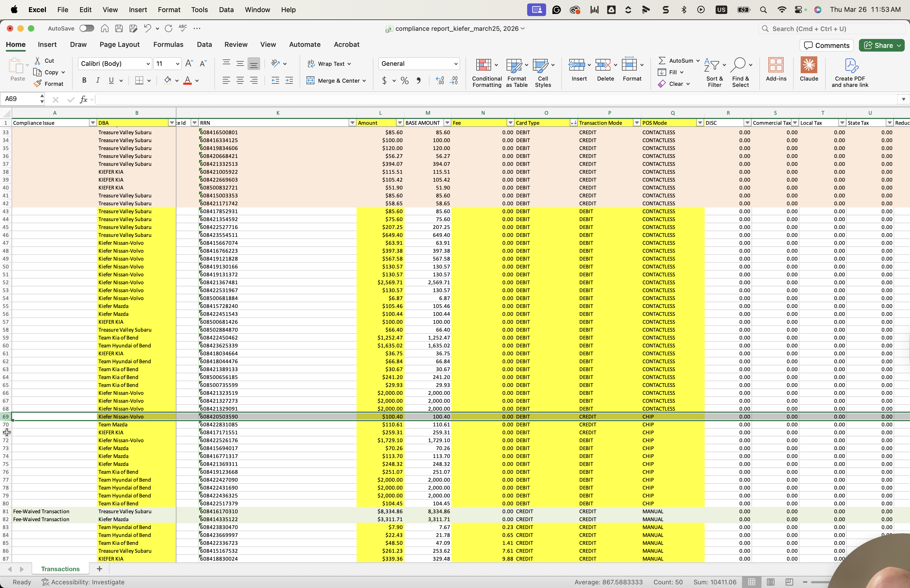Click the borders icon in font group
The height and width of the screenshot is (588, 910).
pos(139,80)
